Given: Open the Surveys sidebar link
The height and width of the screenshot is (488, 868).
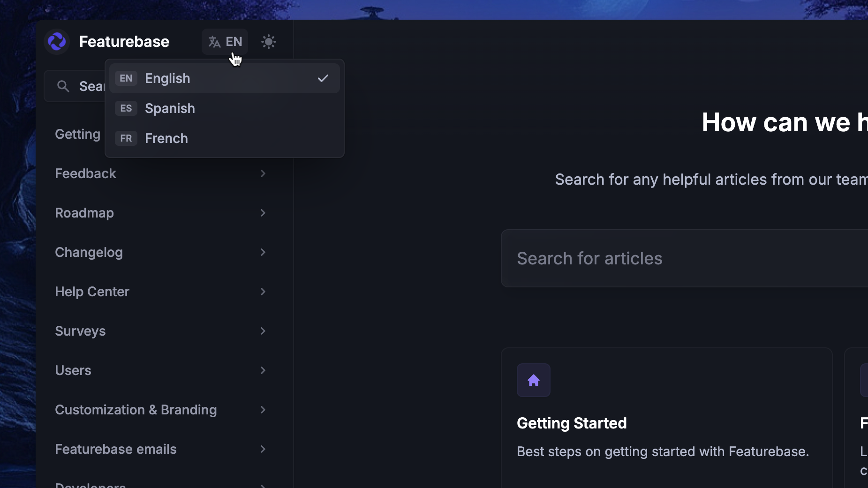Looking at the screenshot, I should pos(80,331).
